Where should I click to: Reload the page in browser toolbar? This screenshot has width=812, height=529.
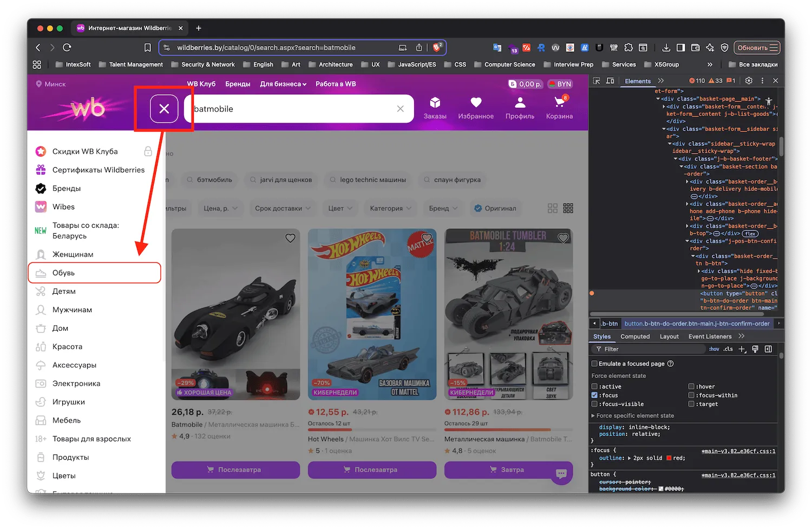click(x=67, y=48)
